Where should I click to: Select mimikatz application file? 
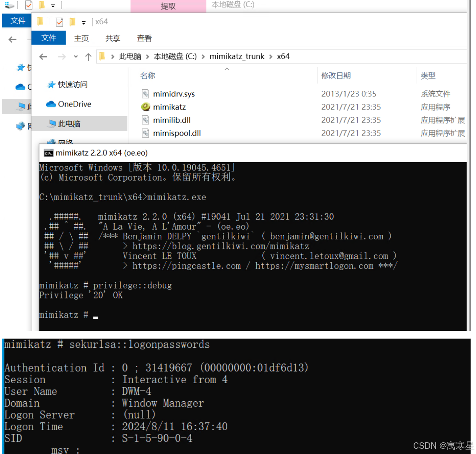pos(169,107)
